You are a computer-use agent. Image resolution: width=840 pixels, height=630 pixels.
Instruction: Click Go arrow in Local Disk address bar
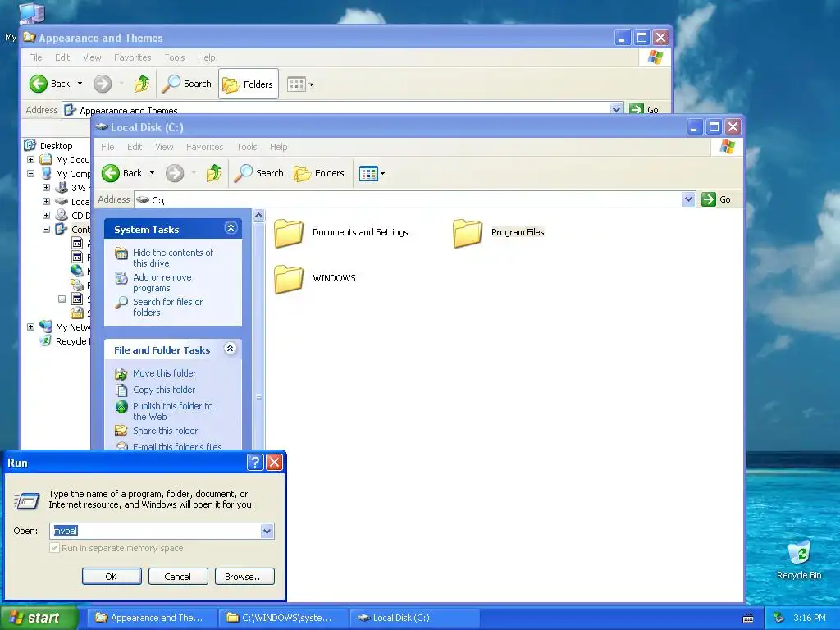tap(709, 199)
